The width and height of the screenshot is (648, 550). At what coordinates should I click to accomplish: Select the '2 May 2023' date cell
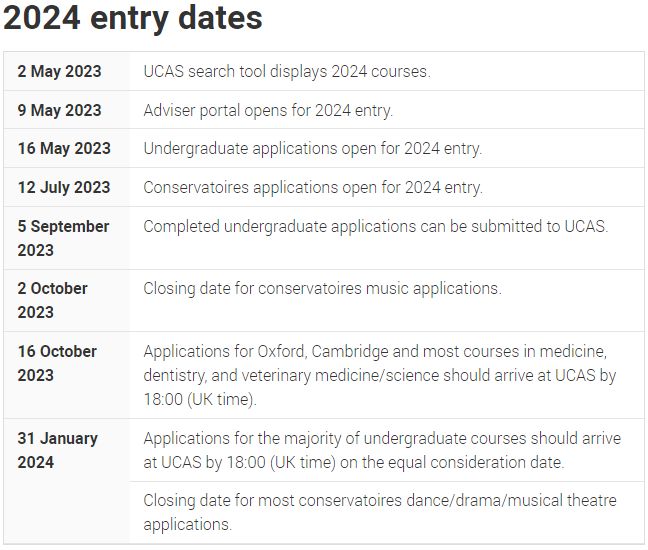[x=67, y=71]
